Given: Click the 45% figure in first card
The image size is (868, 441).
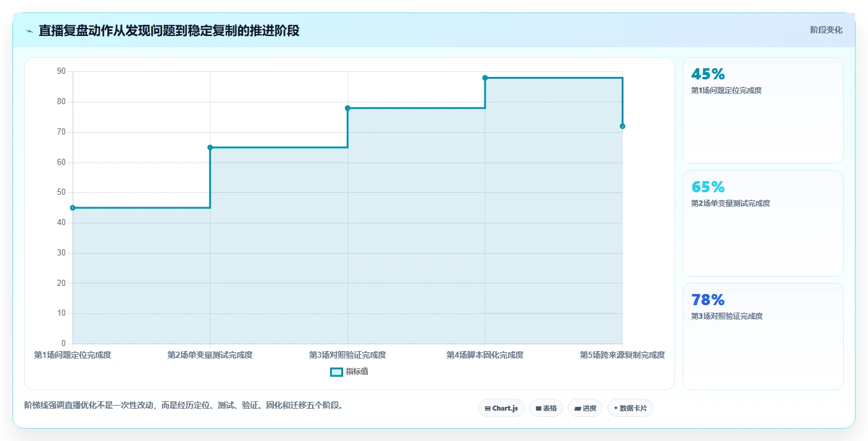Looking at the screenshot, I should (x=708, y=74).
